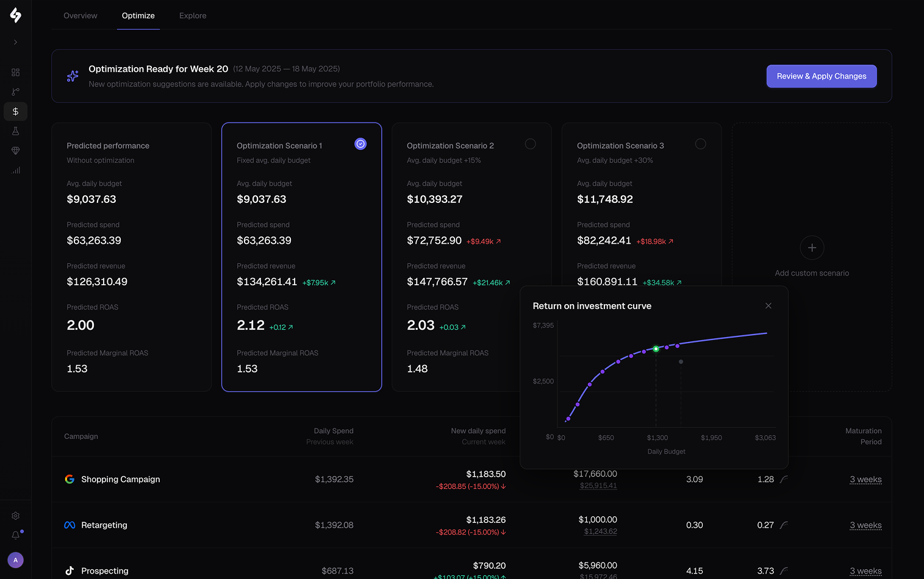Screen dimensions: 924x579
Task: Click TikTok icon of Prospecting campaign
Action: (x=70, y=571)
